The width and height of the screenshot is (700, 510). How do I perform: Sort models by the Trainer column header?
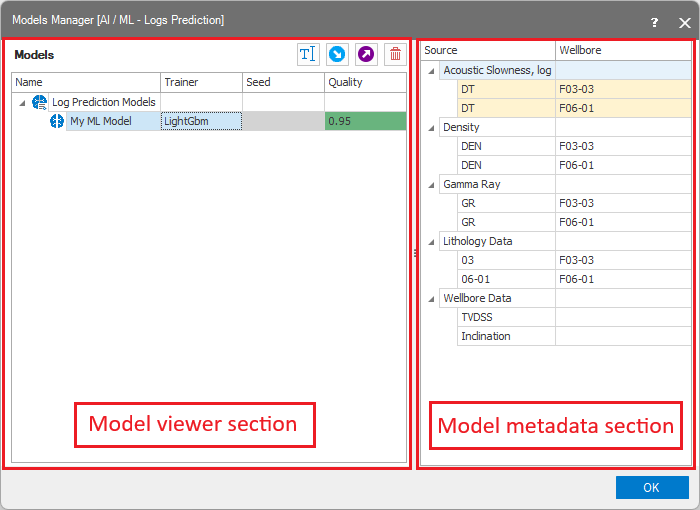201,82
